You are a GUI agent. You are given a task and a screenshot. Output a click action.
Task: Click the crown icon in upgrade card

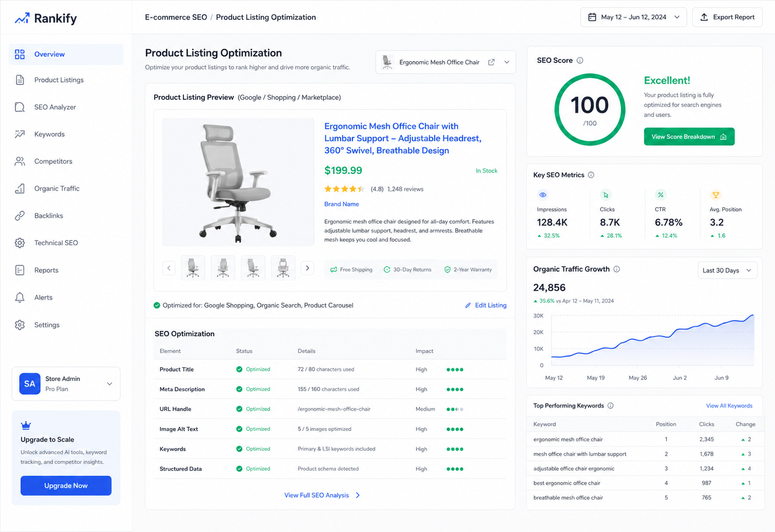[x=26, y=425]
